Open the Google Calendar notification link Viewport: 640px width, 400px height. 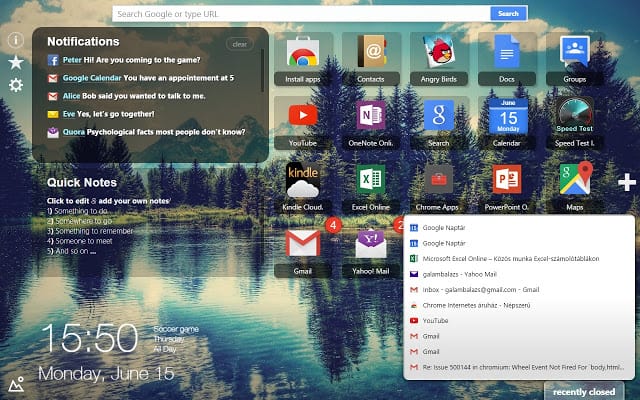click(92, 78)
